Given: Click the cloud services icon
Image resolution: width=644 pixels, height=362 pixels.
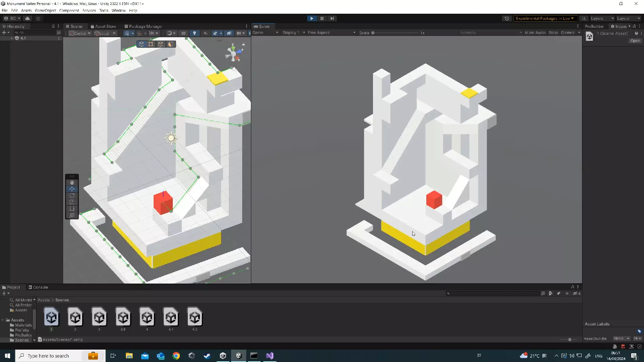Looking at the screenshot, I should point(28,18).
